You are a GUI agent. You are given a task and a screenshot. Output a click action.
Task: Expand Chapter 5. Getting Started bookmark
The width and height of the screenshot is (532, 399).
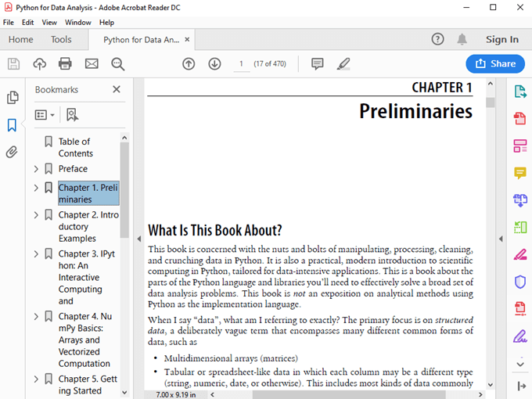36,379
